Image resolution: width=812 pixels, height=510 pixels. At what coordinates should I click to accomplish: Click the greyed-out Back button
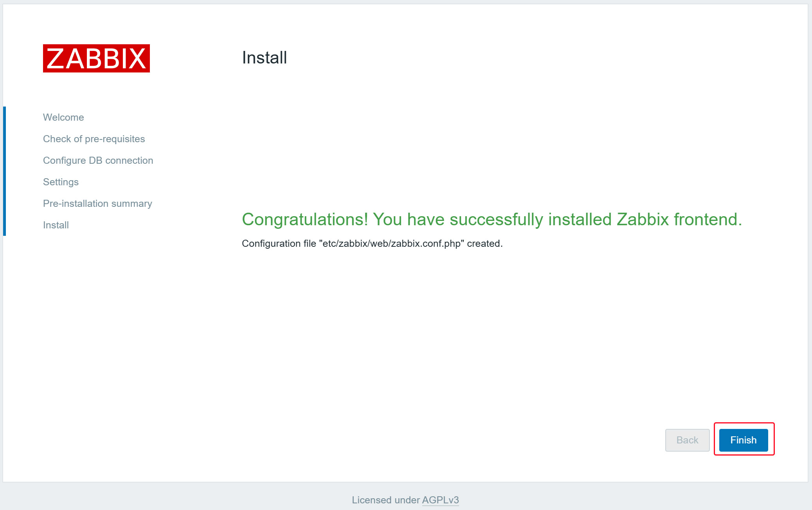pos(687,440)
